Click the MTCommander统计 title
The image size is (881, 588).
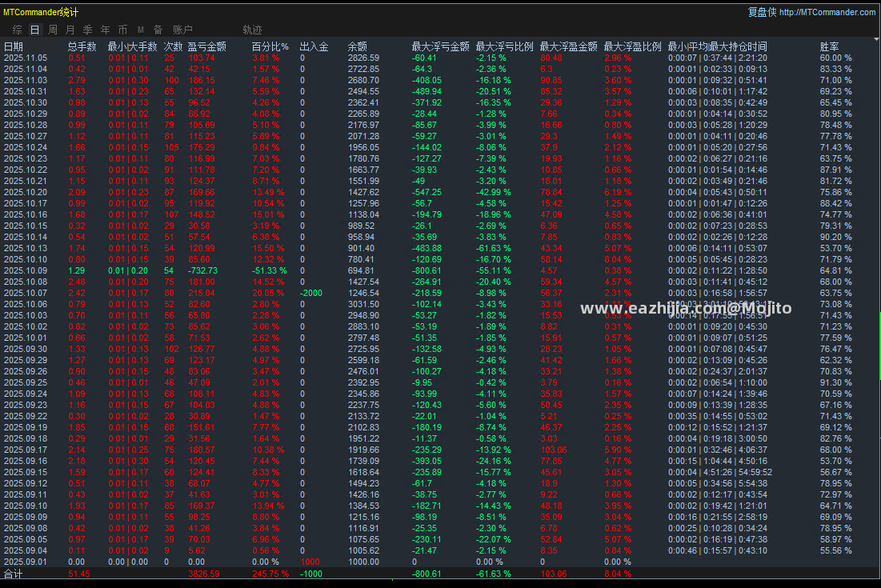pos(41,12)
